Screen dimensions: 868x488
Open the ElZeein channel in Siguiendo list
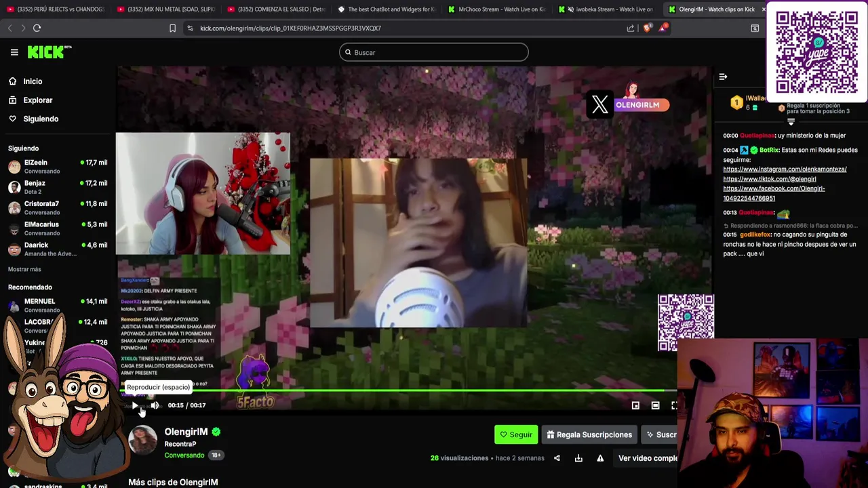click(x=58, y=166)
